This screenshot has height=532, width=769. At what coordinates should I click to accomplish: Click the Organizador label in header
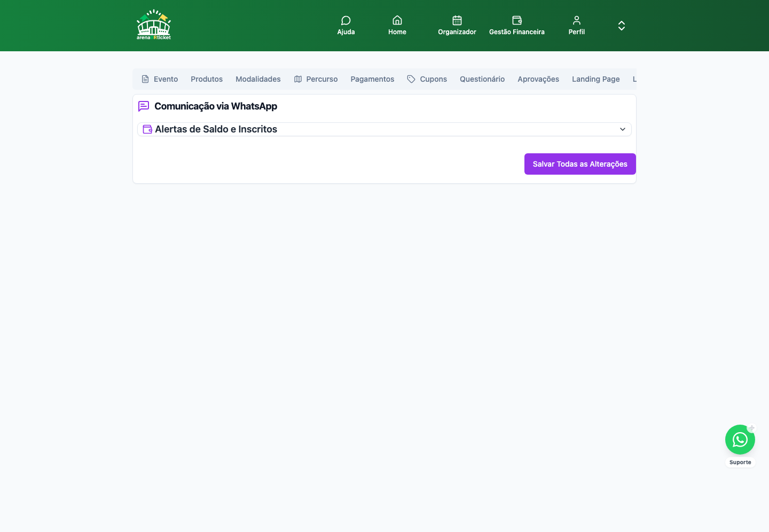pyautogui.click(x=457, y=32)
